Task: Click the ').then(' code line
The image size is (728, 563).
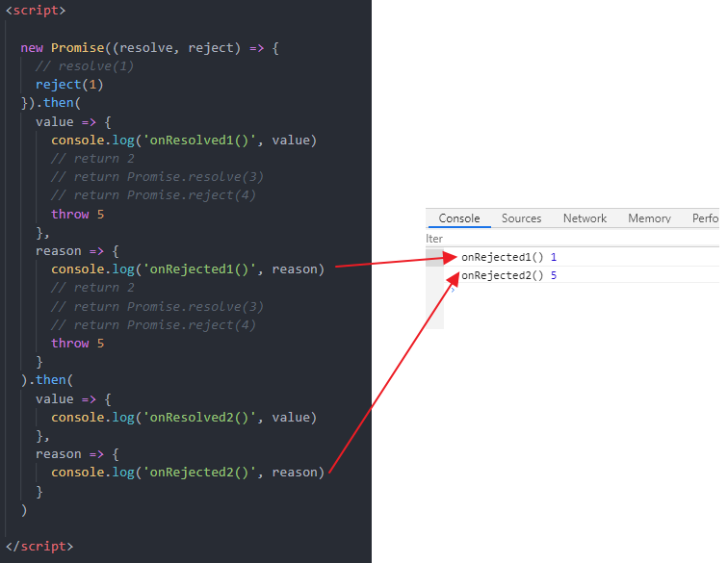Action: 47,380
